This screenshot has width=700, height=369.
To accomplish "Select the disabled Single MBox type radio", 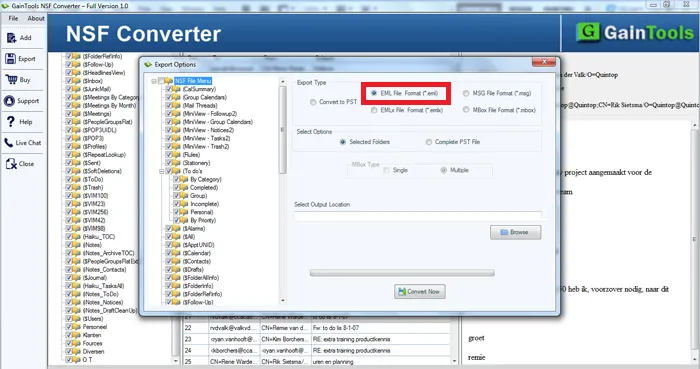I will pyautogui.click(x=386, y=170).
